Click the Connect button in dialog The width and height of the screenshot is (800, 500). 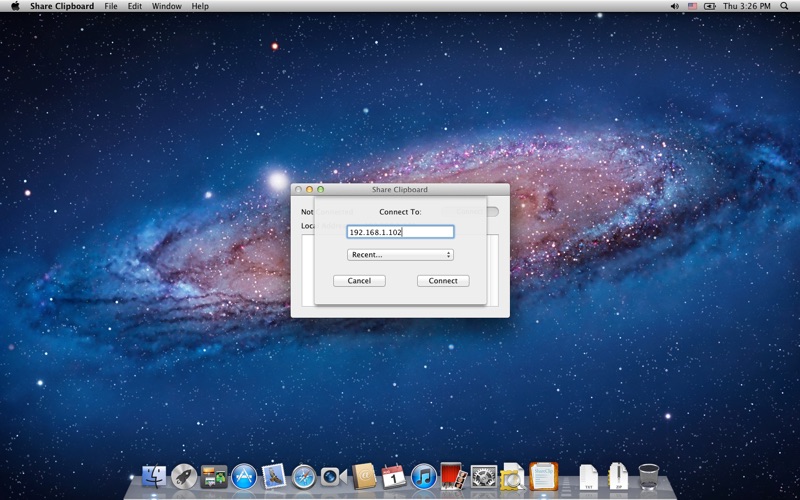pos(443,281)
